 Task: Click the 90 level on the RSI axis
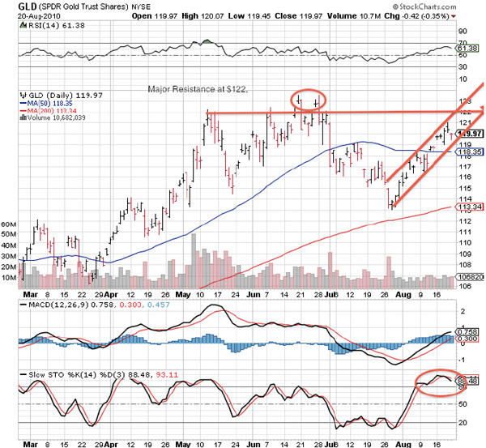click(463, 31)
